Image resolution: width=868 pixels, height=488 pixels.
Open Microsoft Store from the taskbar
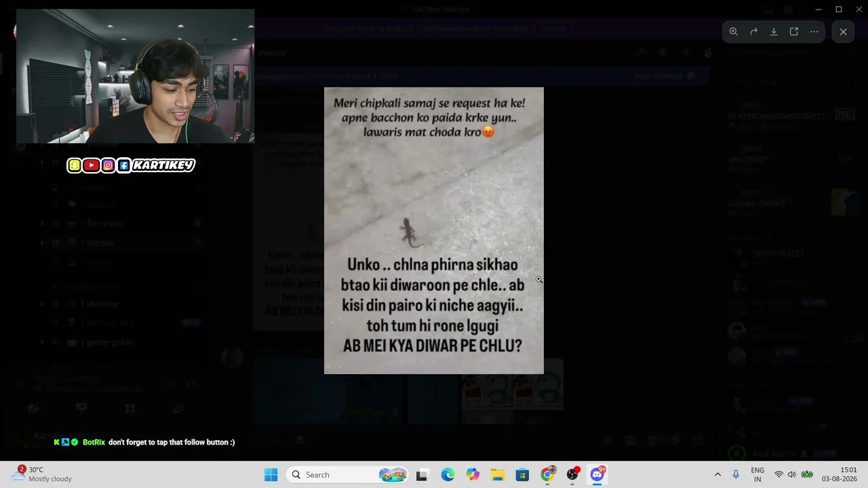coord(522,474)
